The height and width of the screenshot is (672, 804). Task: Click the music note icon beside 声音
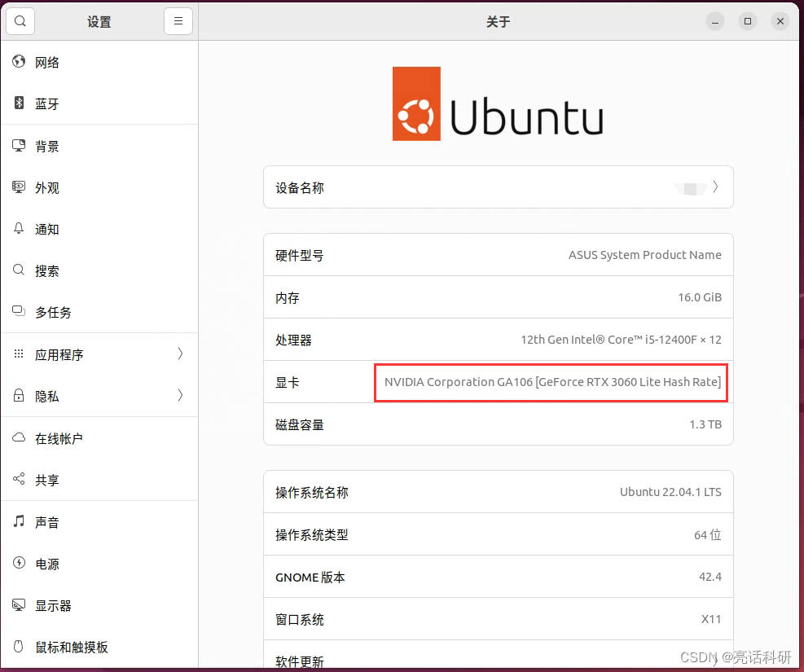pos(19,521)
